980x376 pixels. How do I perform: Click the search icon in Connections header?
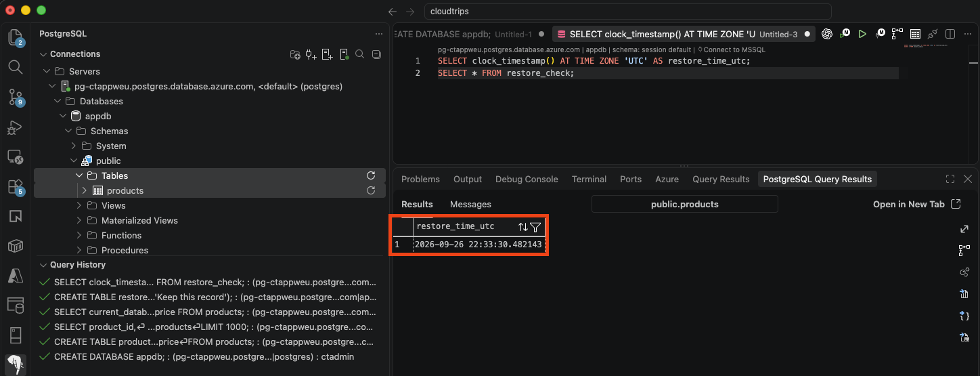360,54
